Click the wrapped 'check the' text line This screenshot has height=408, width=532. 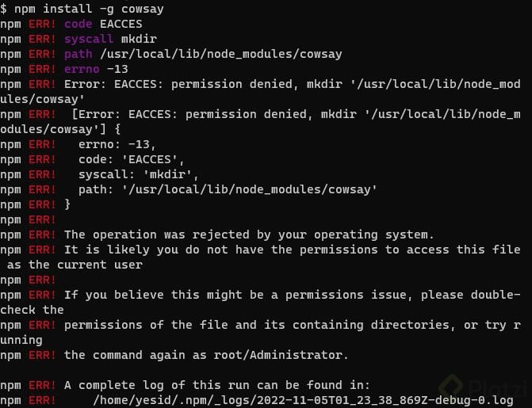32,310
